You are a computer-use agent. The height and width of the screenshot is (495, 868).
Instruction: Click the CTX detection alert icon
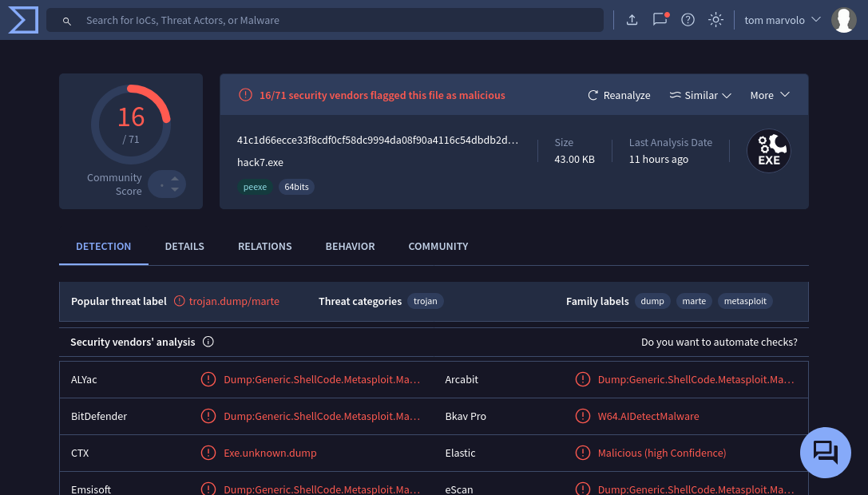pos(208,453)
